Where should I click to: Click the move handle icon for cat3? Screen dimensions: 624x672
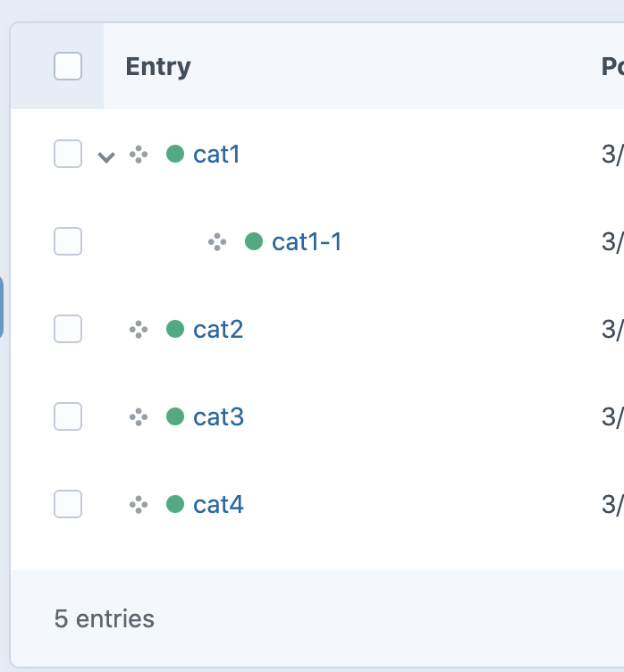click(139, 417)
